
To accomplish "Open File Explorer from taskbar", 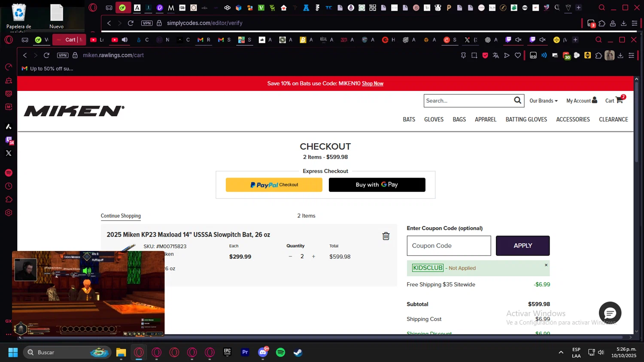I will tap(121, 353).
